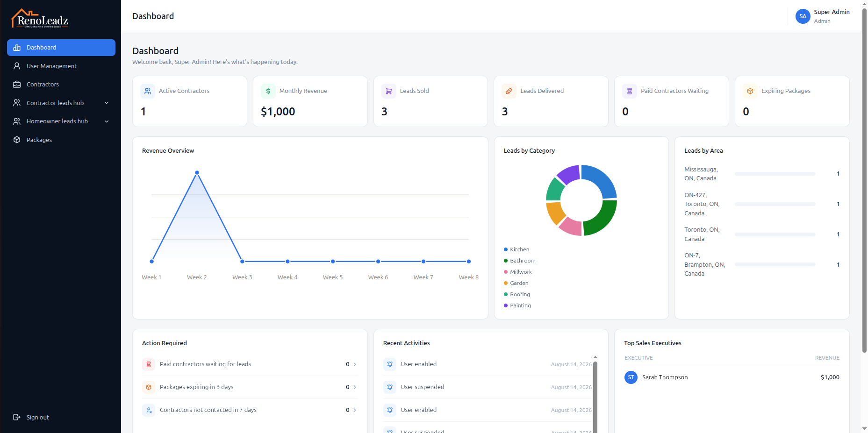
Task: Click the Active Contractors card icon
Action: tap(148, 91)
